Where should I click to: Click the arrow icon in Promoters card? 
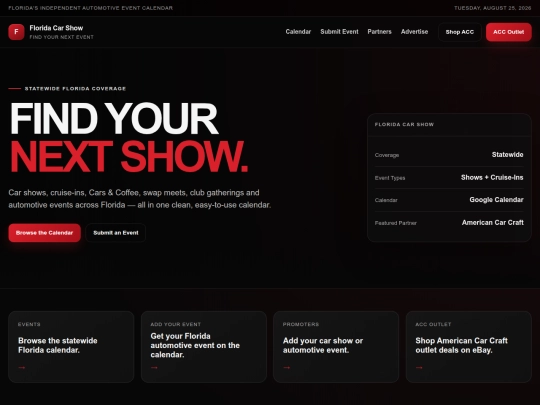(287, 367)
